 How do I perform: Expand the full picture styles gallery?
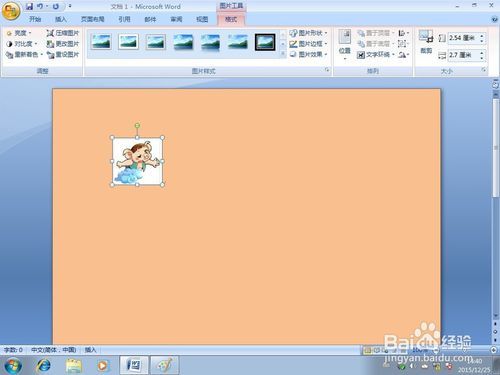click(x=283, y=53)
